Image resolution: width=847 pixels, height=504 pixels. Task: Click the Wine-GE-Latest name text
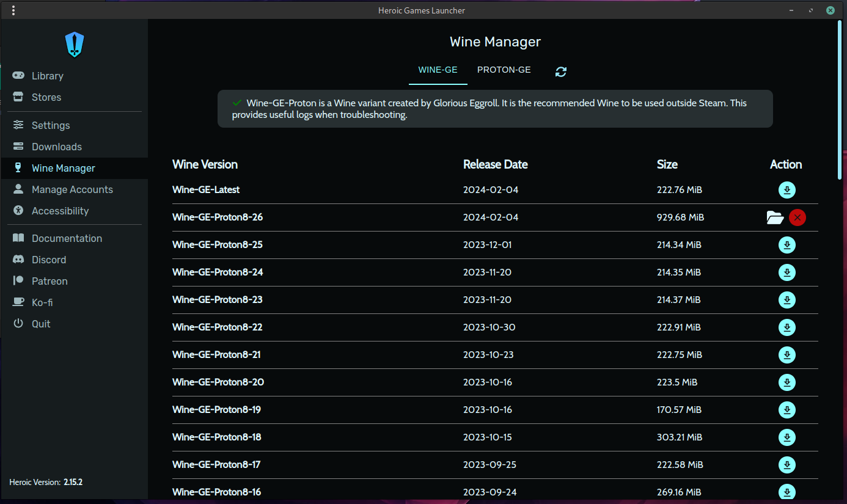pyautogui.click(x=206, y=190)
